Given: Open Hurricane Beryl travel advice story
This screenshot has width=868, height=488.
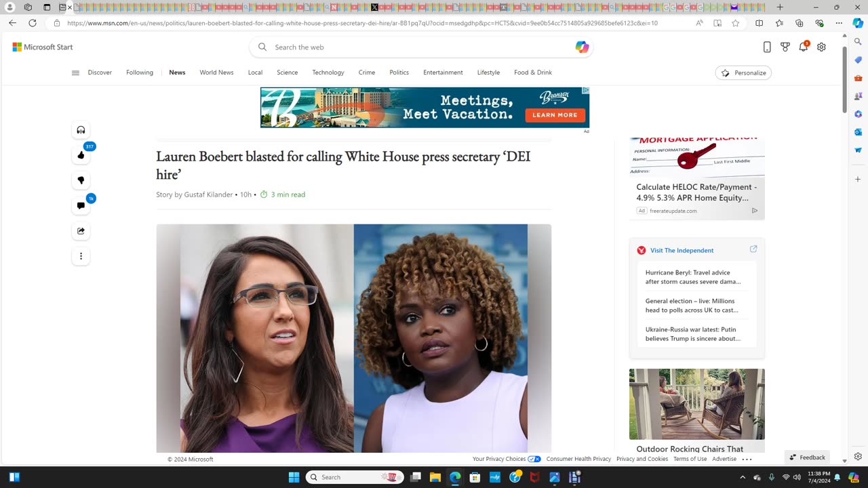Looking at the screenshot, I should coord(693,277).
